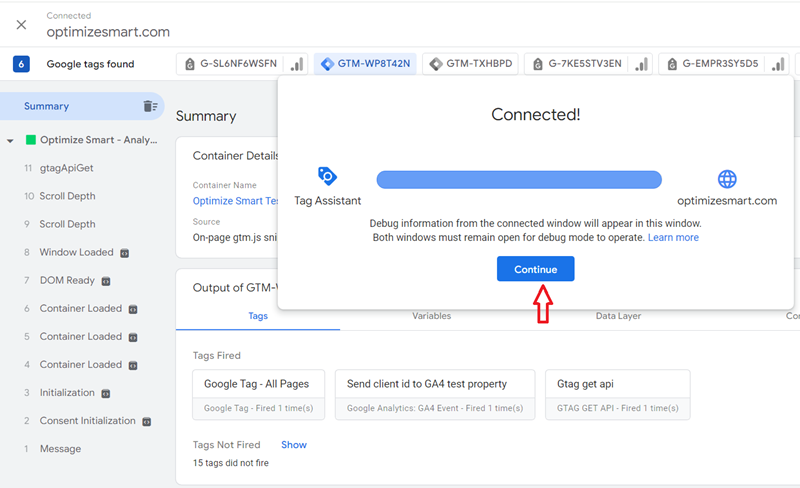This screenshot has width=800, height=488.
Task: Open the Gtag get api tag card
Action: [x=617, y=395]
